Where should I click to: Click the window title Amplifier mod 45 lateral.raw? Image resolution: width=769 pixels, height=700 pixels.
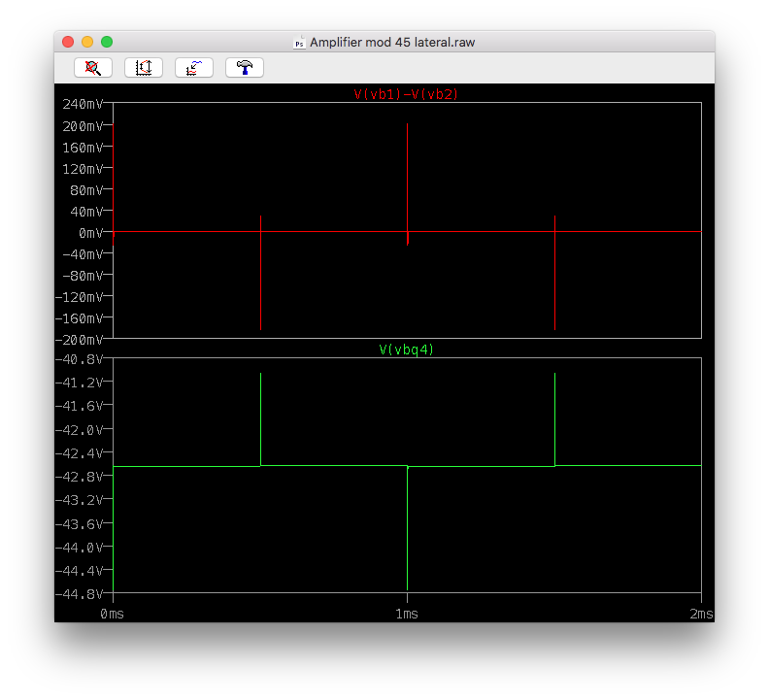[392, 43]
